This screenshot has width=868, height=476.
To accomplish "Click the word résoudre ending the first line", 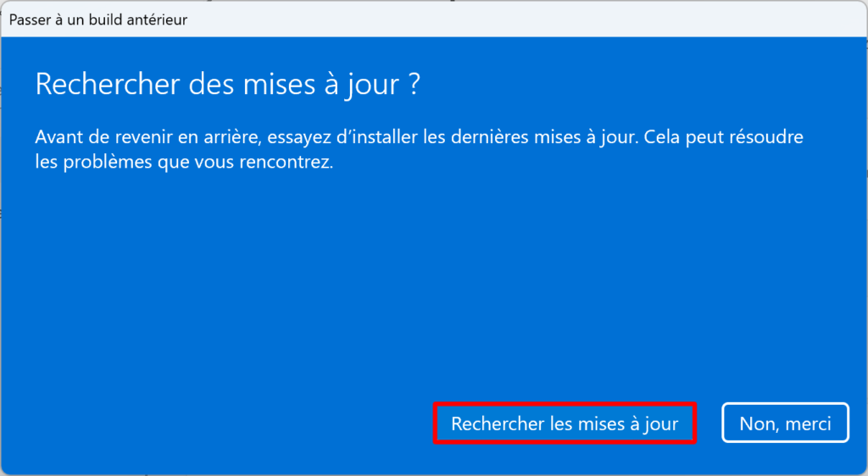I will [x=766, y=136].
